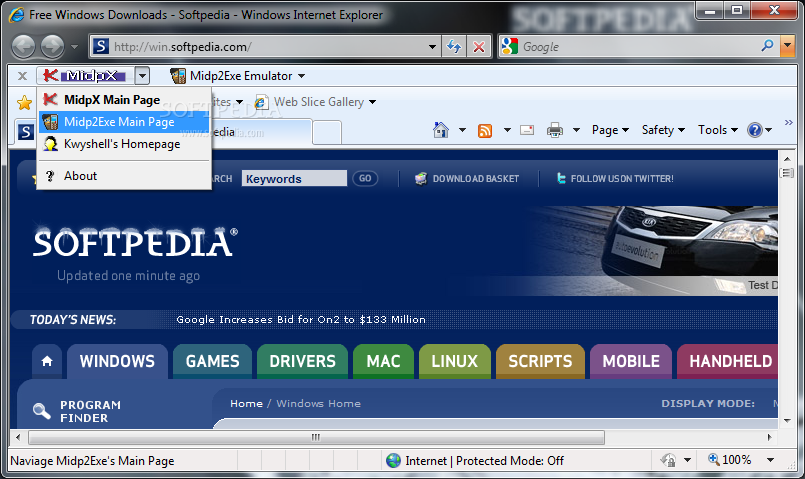This screenshot has width=805, height=479.
Task: Click the red Stop loading icon
Action: (479, 47)
